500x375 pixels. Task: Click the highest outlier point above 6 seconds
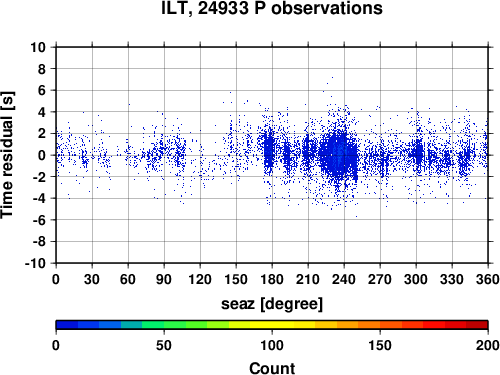coord(332,77)
